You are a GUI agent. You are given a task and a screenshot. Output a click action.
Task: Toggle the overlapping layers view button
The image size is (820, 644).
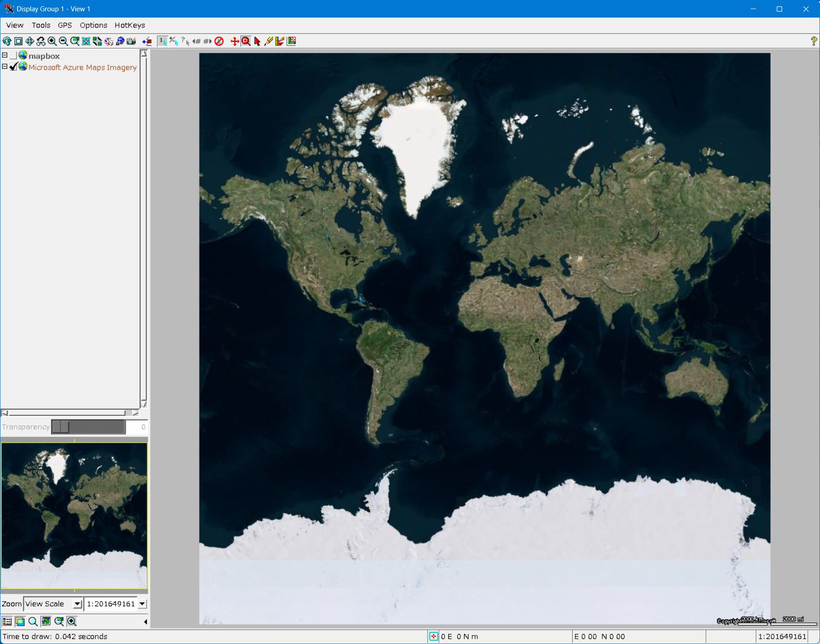(x=20, y=621)
